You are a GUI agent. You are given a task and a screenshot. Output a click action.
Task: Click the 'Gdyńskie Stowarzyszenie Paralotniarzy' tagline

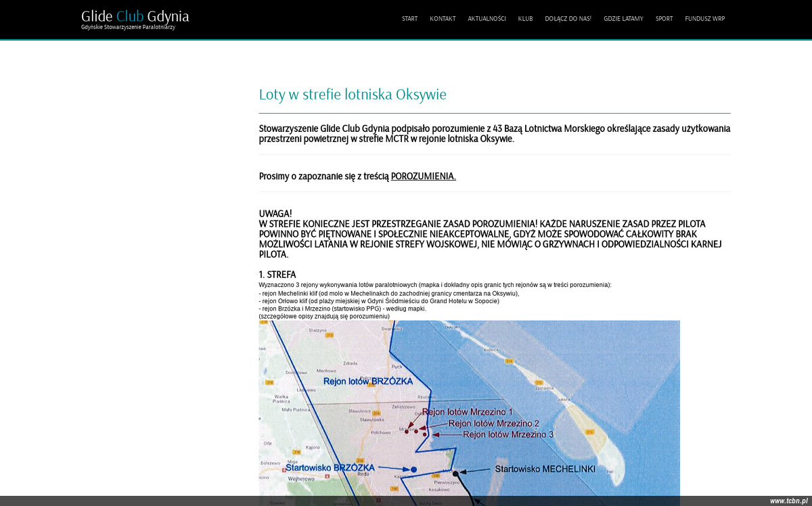(x=128, y=28)
